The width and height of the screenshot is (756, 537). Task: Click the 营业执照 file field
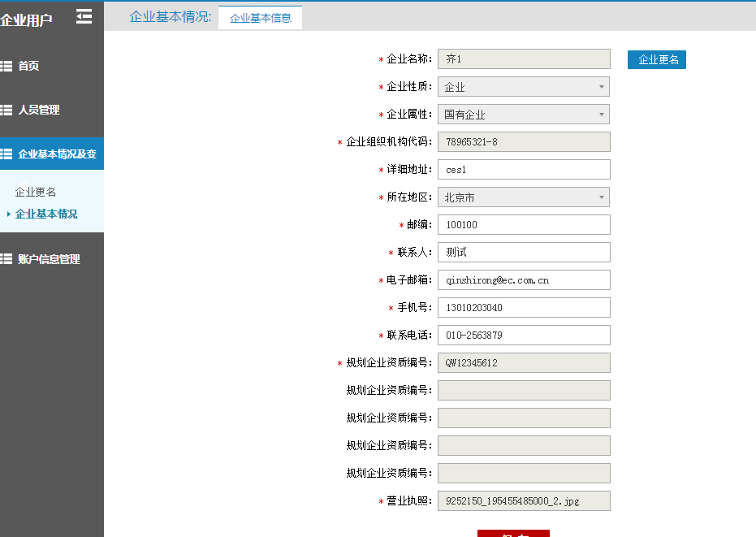(523, 501)
